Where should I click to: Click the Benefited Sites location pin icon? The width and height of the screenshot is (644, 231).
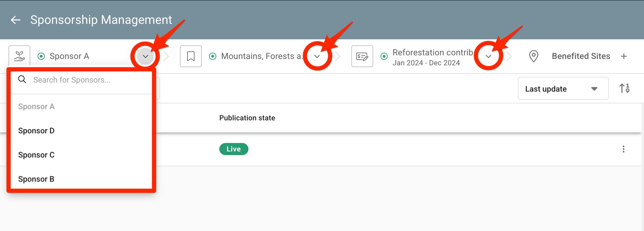coord(533,56)
